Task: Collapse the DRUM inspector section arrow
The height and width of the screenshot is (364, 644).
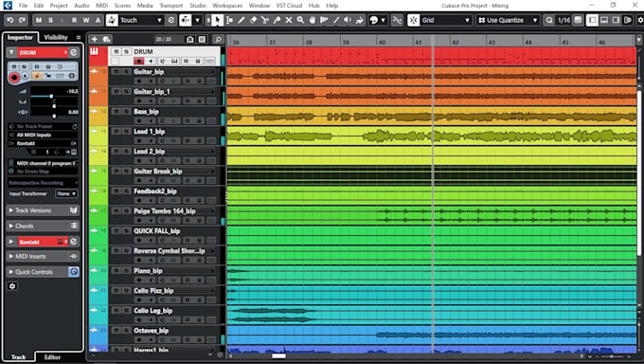Action: [x=11, y=52]
